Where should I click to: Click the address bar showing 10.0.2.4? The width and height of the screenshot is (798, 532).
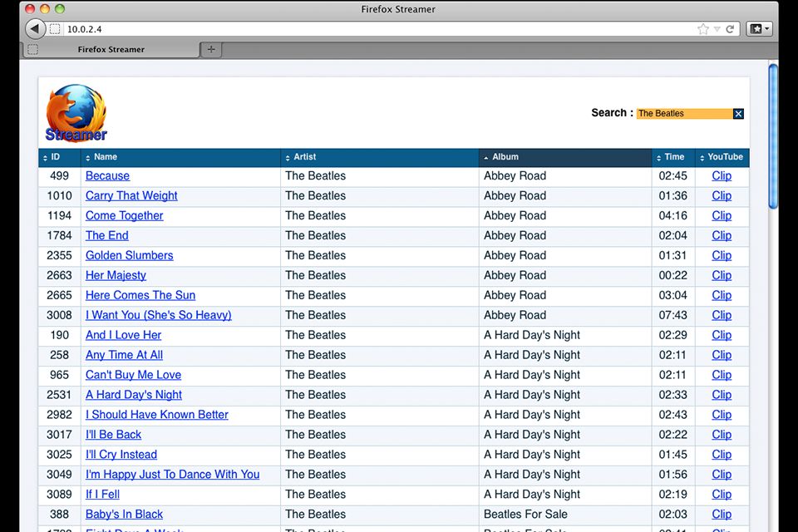pyautogui.click(x=377, y=29)
